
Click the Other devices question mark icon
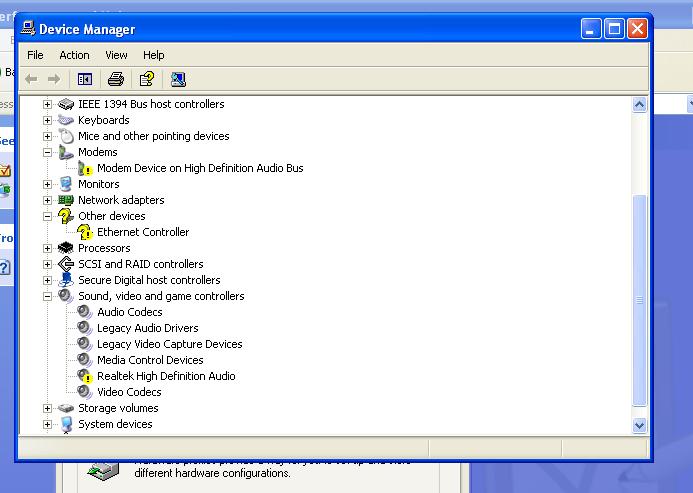[x=66, y=216]
